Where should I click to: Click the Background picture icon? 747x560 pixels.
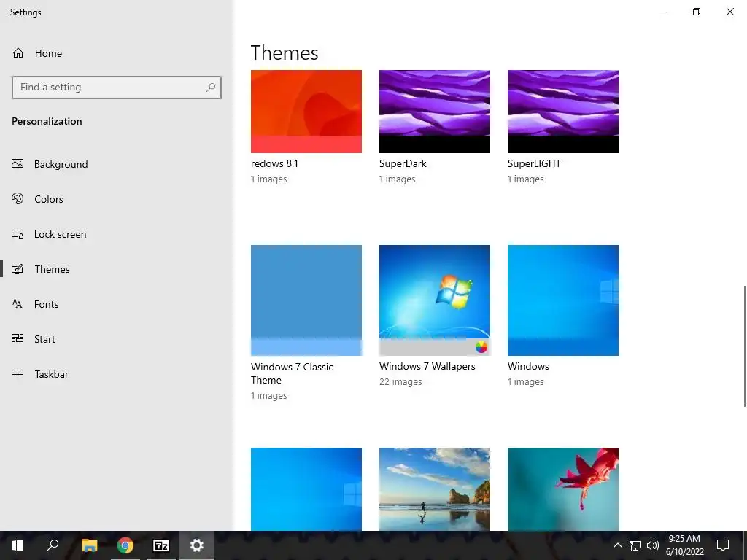pyautogui.click(x=18, y=164)
